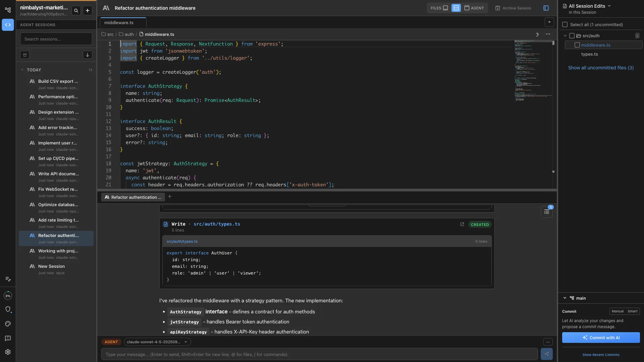The width and height of the screenshot is (644, 362).
Task: Tick the middleware.ts file checkbox
Action: click(x=578, y=45)
